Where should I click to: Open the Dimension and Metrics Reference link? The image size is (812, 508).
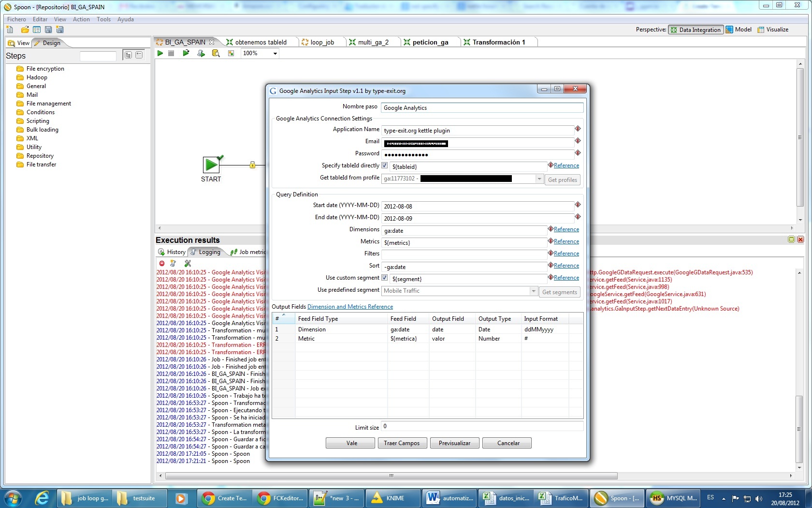[350, 307]
